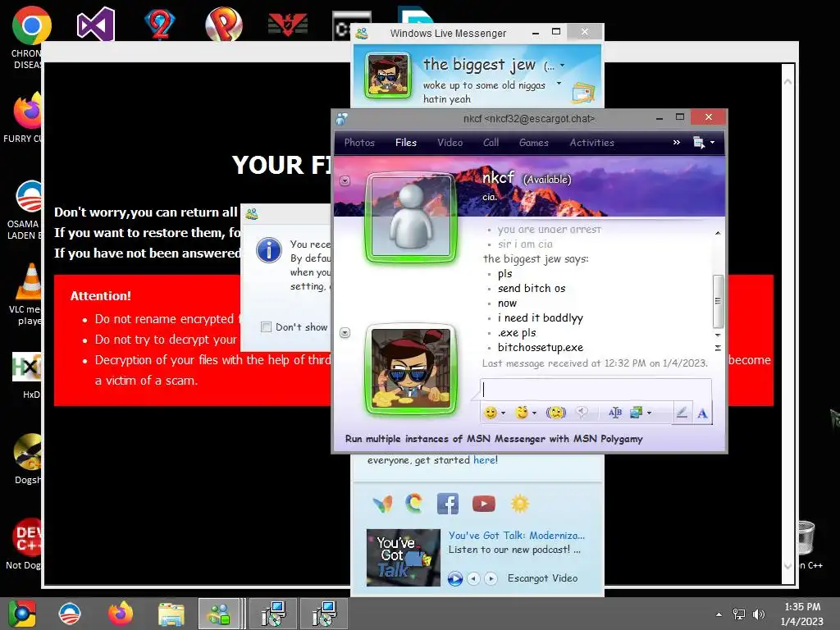This screenshot has height=630, width=840.
Task: Click the You've Got Talk podcast thumbnail
Action: [404, 558]
